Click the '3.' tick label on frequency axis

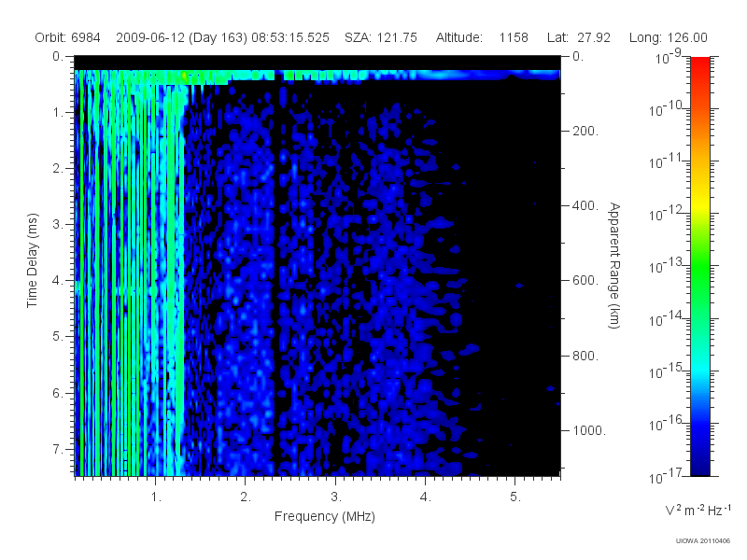pyautogui.click(x=336, y=497)
